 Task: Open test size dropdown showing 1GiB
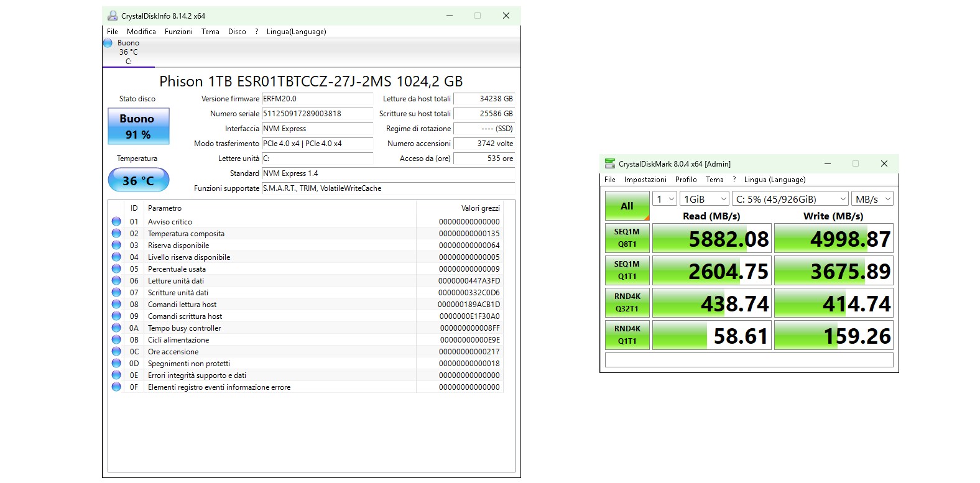click(x=704, y=199)
